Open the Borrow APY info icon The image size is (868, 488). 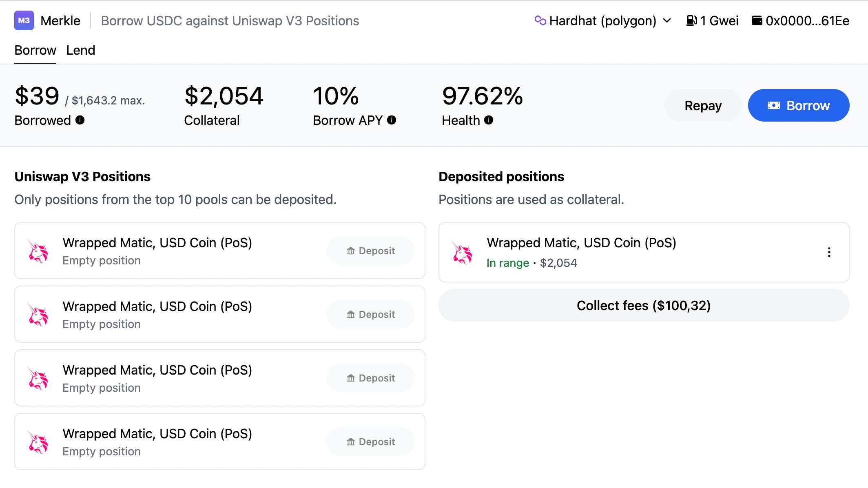tap(392, 120)
